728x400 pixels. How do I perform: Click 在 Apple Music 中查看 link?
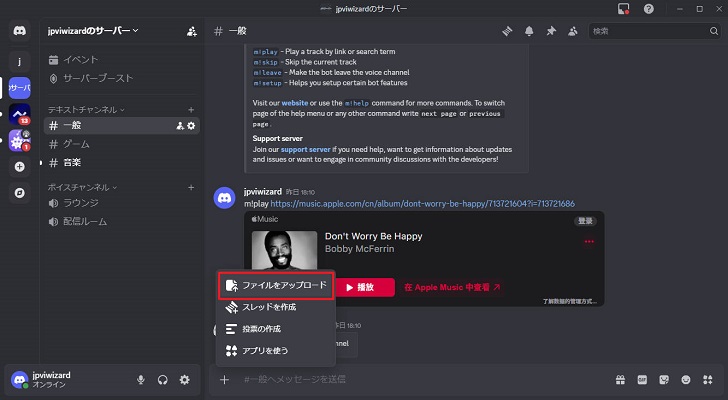click(x=452, y=287)
